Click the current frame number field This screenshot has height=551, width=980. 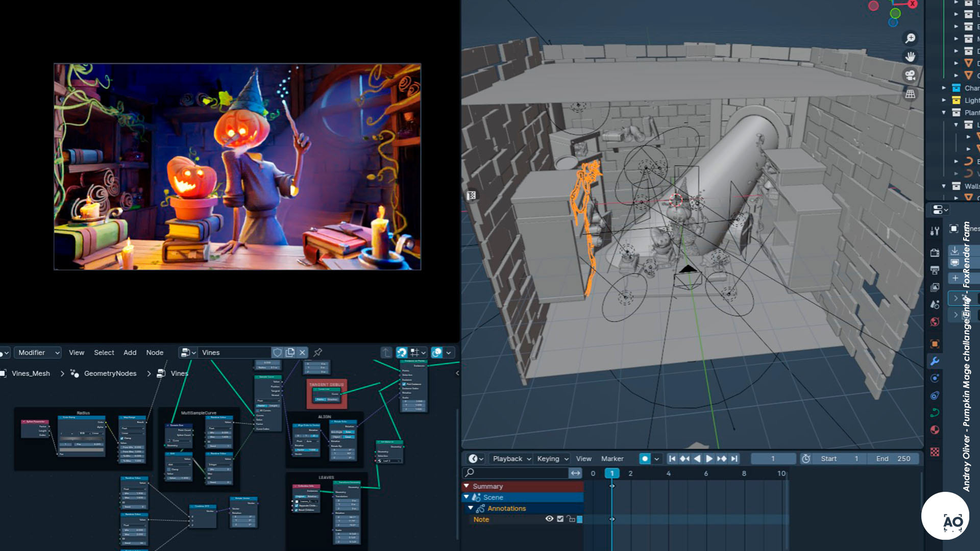tap(773, 459)
